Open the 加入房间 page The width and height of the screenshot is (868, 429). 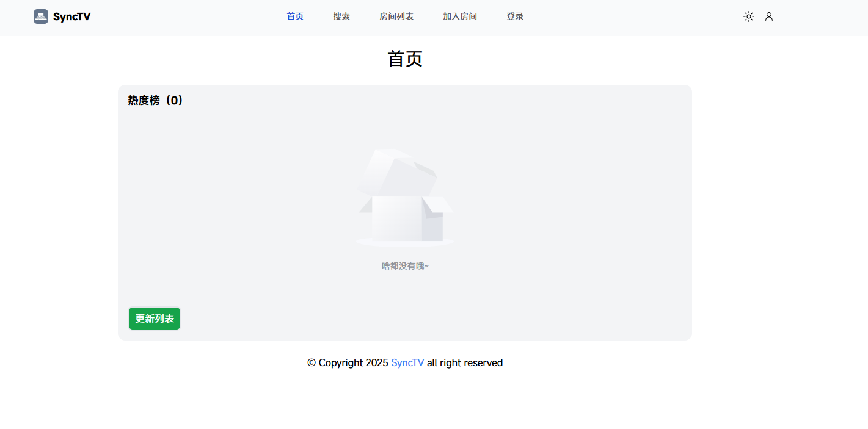point(460,16)
